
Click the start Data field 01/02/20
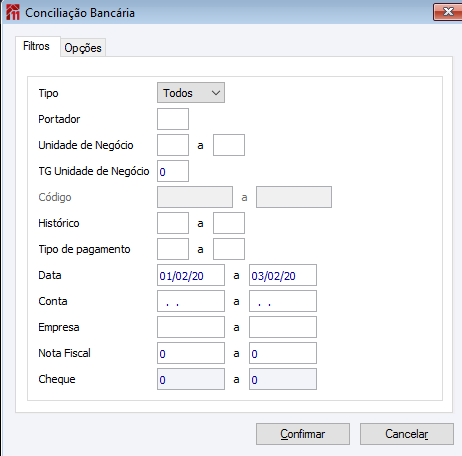191,275
